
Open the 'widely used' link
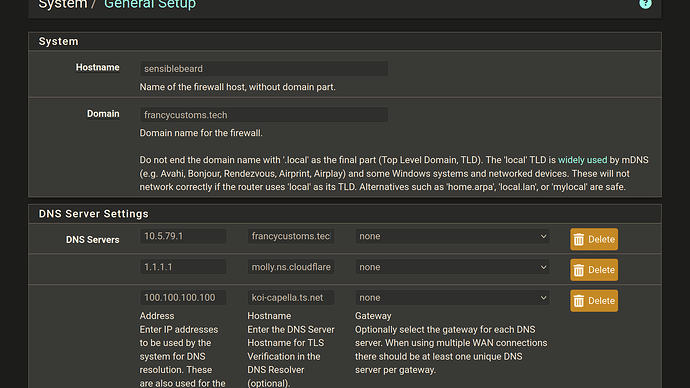point(582,160)
